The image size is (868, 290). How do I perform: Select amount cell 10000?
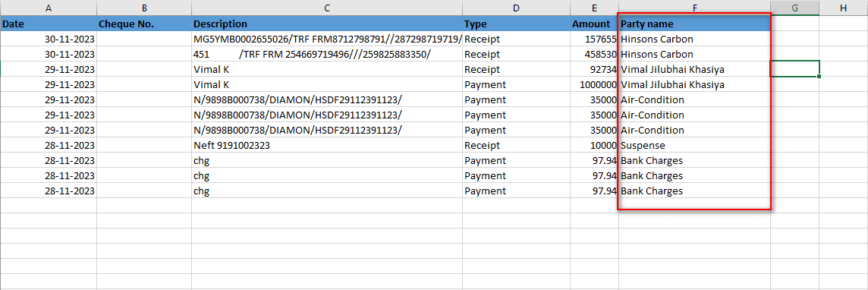(x=595, y=145)
